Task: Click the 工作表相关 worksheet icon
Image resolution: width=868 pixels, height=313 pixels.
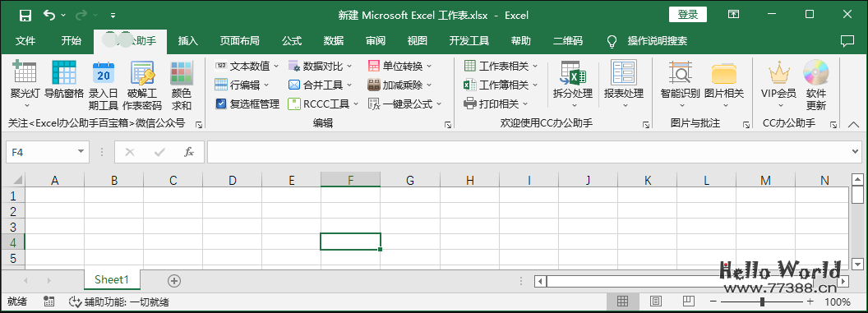Action: (470, 67)
